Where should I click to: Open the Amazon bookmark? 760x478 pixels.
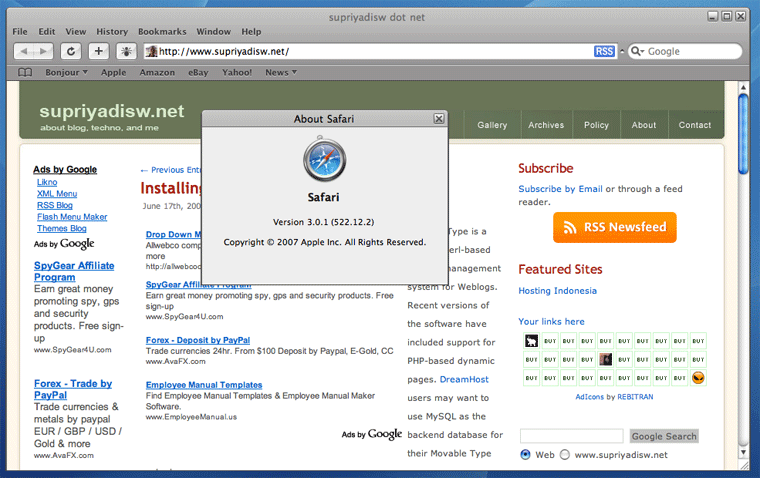[157, 72]
